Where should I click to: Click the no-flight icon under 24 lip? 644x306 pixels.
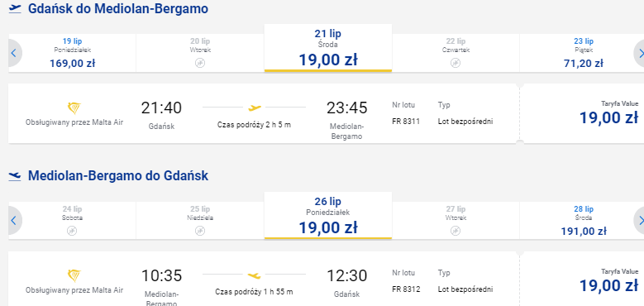72,231
